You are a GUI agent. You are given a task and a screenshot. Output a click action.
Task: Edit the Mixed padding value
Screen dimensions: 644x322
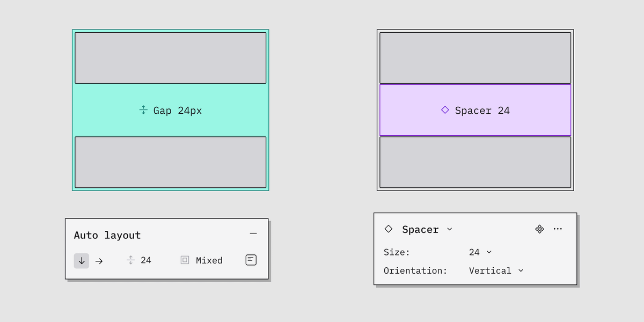click(x=209, y=260)
